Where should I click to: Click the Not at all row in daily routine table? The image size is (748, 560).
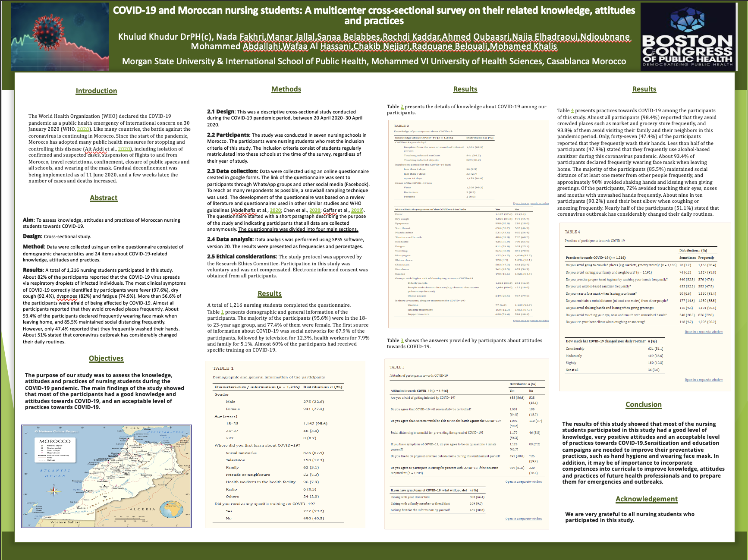(615, 370)
